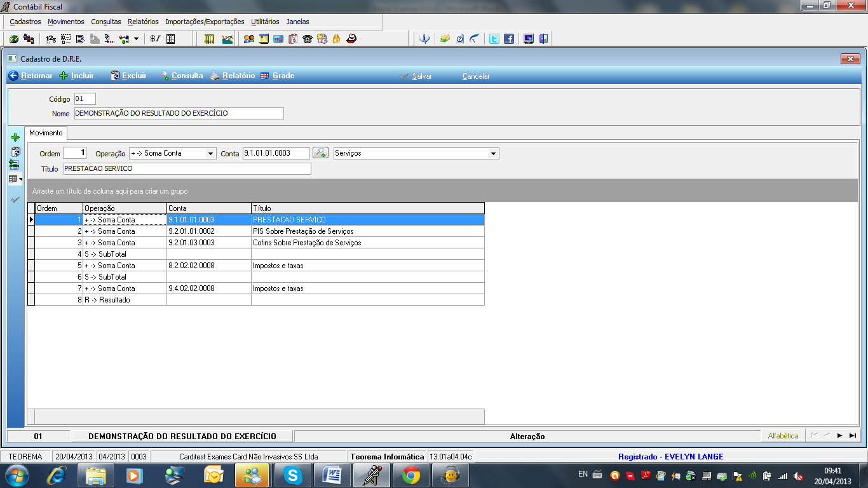Click the muted volume icon in the system tray
This screenshot has height=488, width=868.
[798, 475]
